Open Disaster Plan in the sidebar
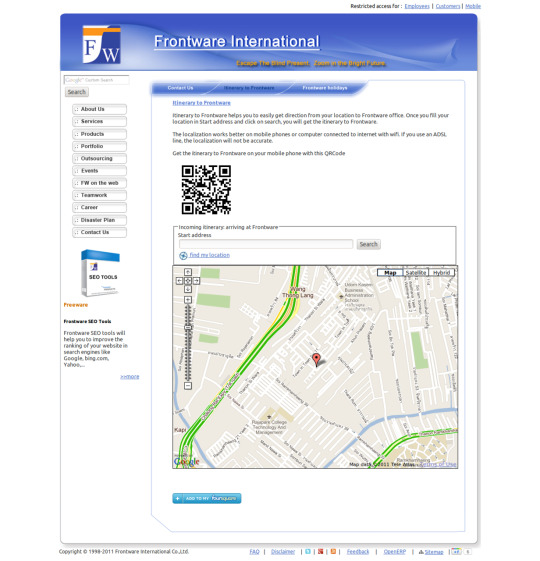This screenshot has width=540, height=561. pyautogui.click(x=99, y=220)
